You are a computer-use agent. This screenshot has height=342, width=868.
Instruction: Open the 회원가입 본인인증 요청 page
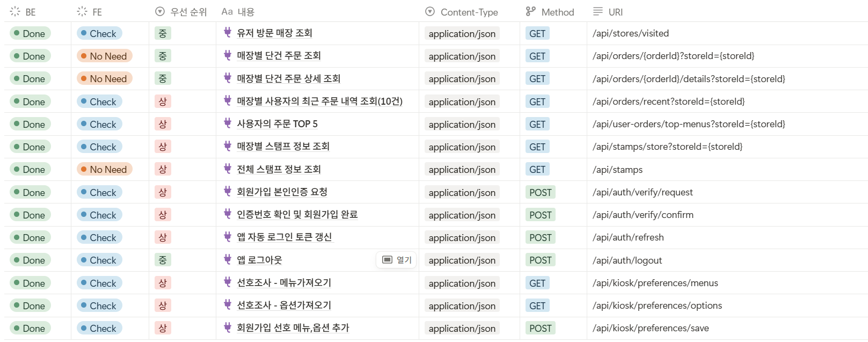(x=282, y=192)
